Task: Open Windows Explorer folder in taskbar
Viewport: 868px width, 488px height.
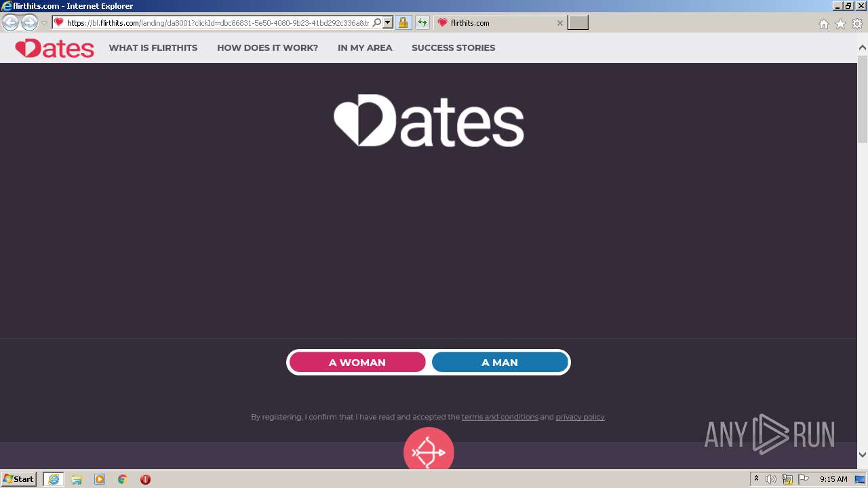Action: coord(77,479)
